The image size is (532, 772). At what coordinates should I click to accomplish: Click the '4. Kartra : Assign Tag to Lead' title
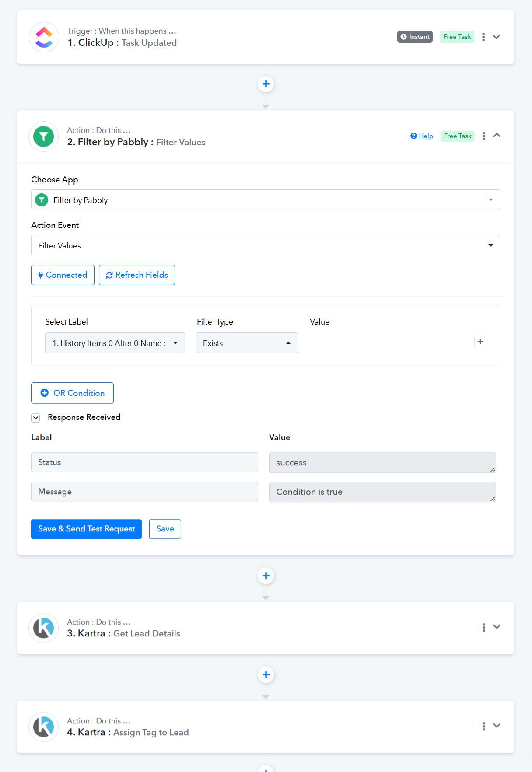(x=128, y=732)
